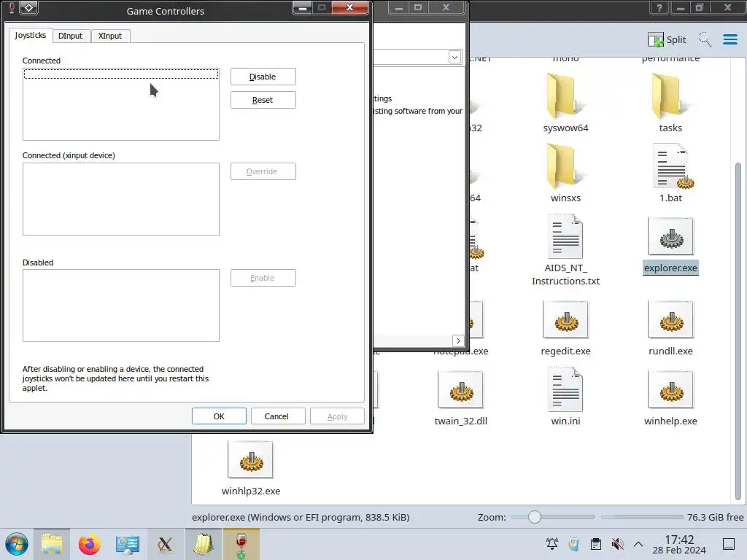The width and height of the screenshot is (747, 560).
Task: Open the tasks folder
Action: [x=670, y=97]
